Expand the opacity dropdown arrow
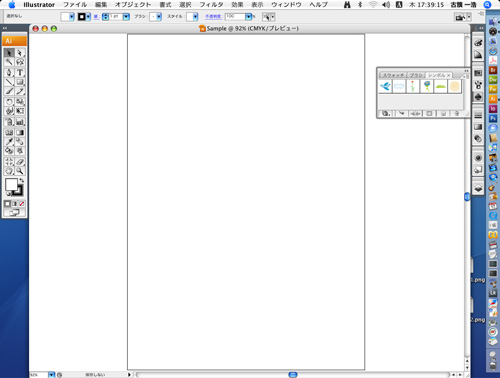Viewport: 500px width, 378px height. click(248, 17)
